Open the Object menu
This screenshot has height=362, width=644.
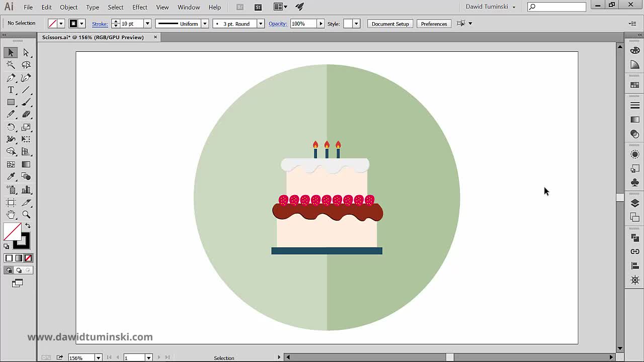tap(68, 7)
